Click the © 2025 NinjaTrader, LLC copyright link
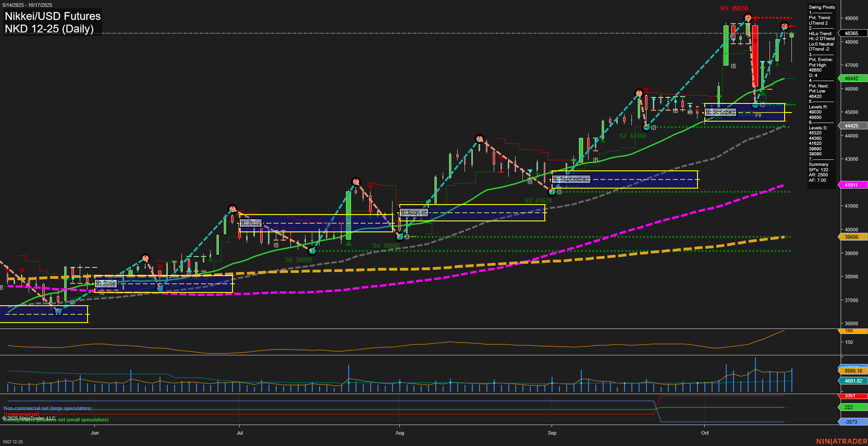868x446 pixels. coord(30,418)
